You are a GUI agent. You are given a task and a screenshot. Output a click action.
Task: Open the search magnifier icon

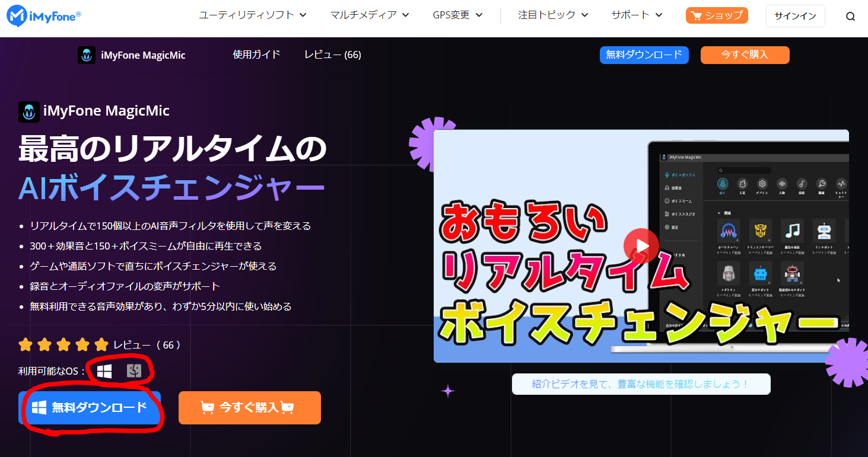[850, 17]
